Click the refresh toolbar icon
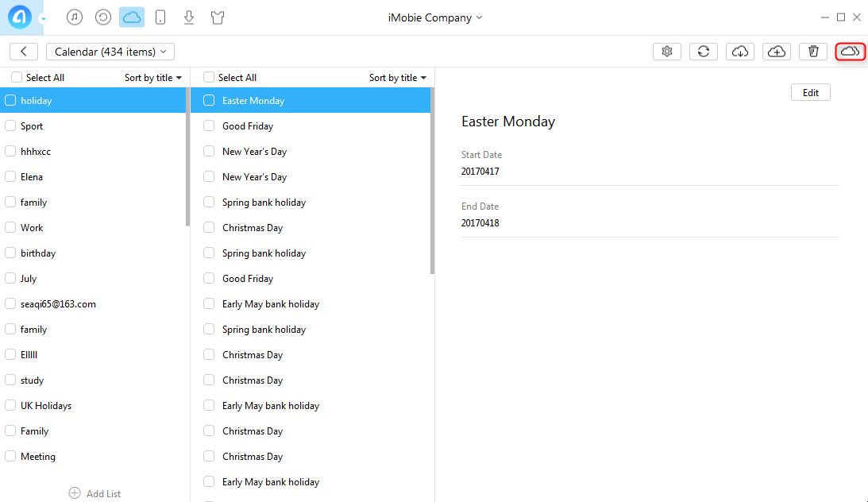The width and height of the screenshot is (868, 502). 704,52
